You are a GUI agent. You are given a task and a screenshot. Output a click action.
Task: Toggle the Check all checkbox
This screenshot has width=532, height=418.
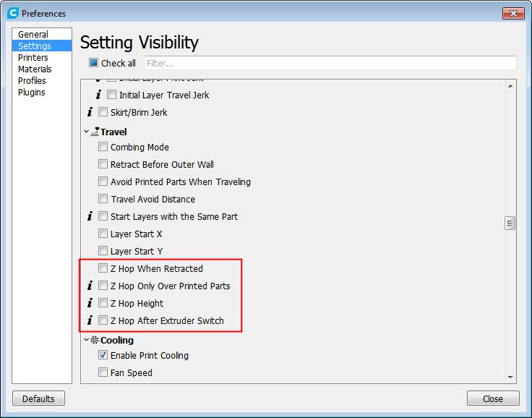click(93, 63)
